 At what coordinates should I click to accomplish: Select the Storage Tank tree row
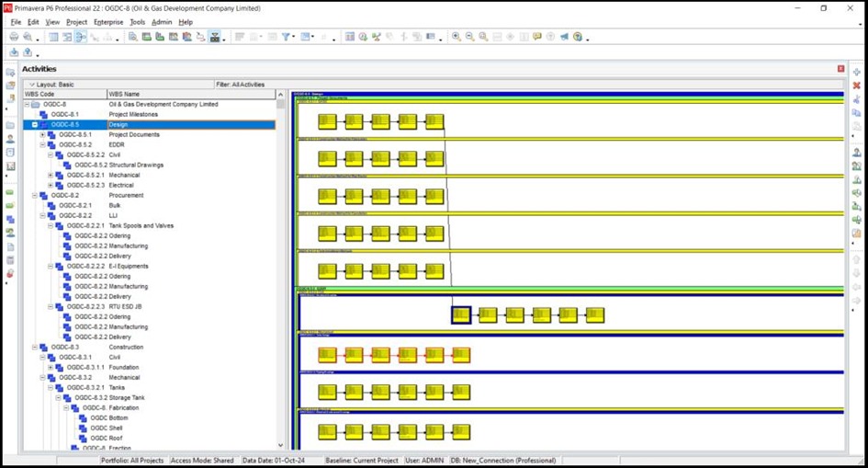point(150,397)
